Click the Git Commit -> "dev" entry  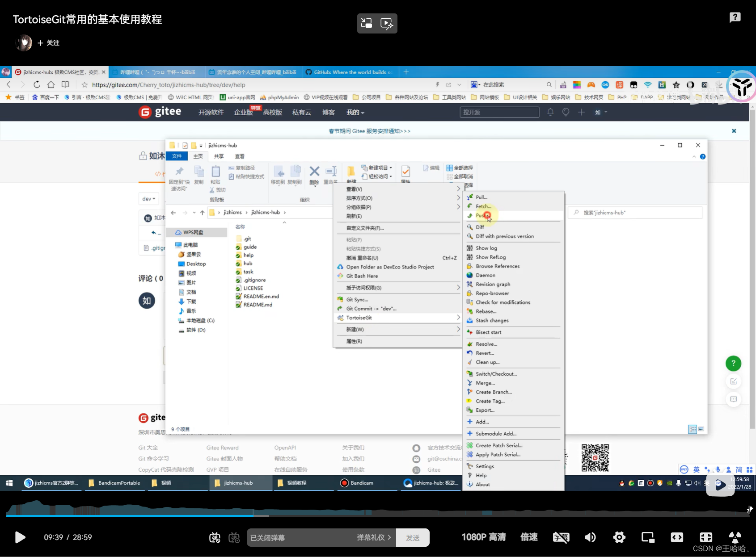tap(371, 309)
